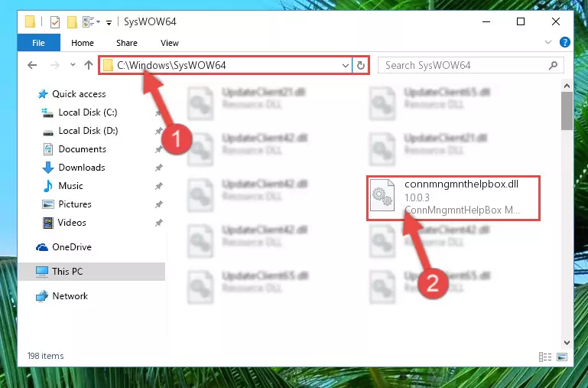
Task: Open the address bar history dropdown
Action: point(346,66)
